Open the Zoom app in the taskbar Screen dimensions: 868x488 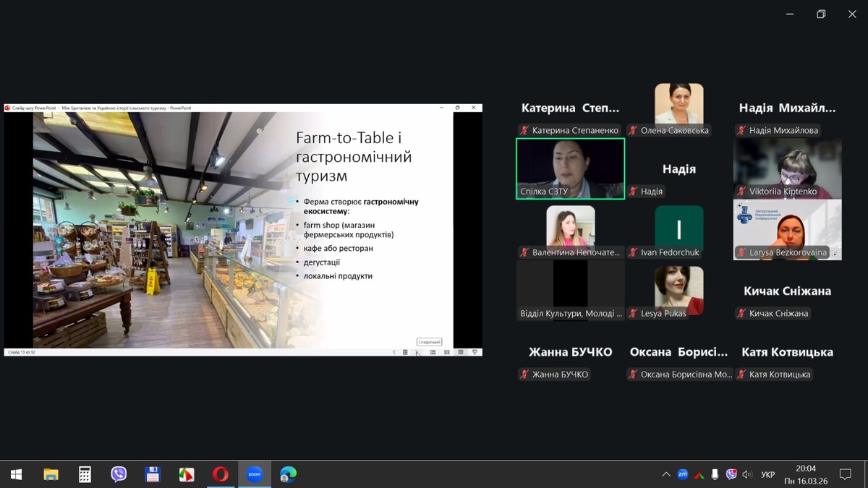point(255,474)
